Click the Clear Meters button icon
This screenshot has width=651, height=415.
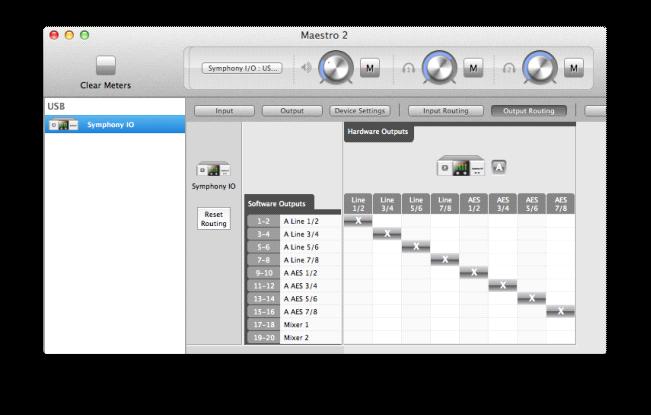click(x=105, y=66)
